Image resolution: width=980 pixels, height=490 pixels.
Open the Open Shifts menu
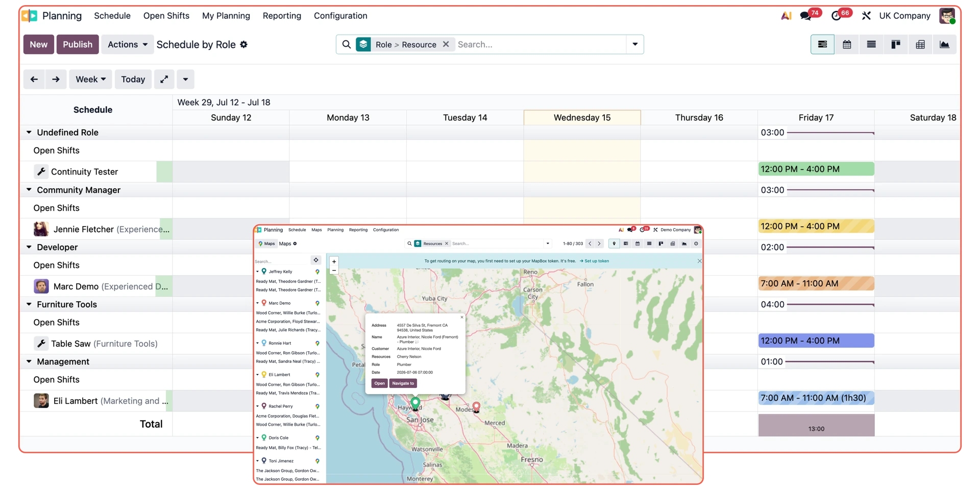point(166,16)
